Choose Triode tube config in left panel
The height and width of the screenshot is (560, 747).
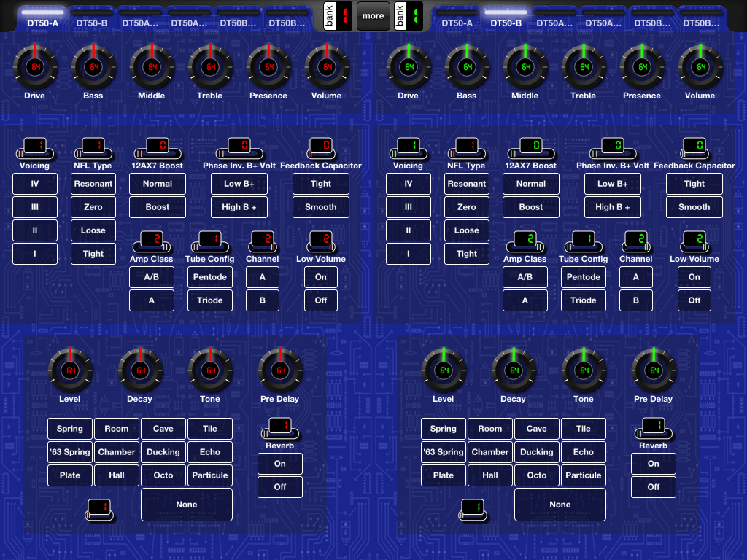pyautogui.click(x=210, y=300)
